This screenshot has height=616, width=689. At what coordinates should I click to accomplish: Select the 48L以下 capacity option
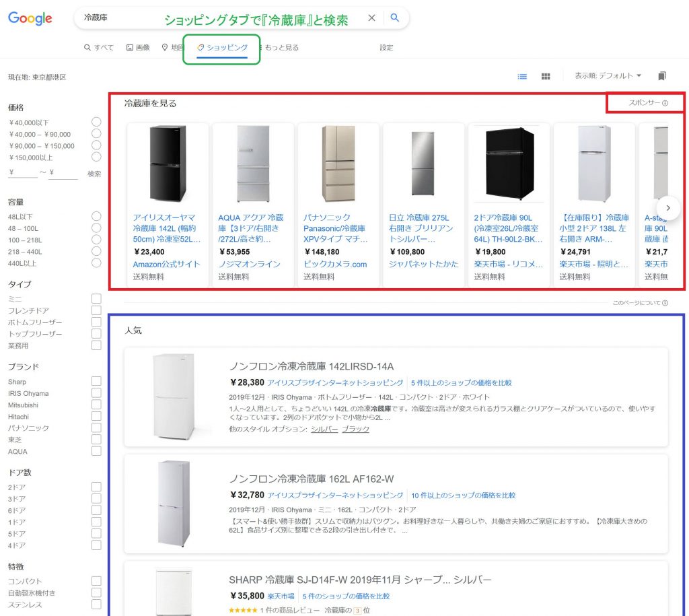[96, 216]
